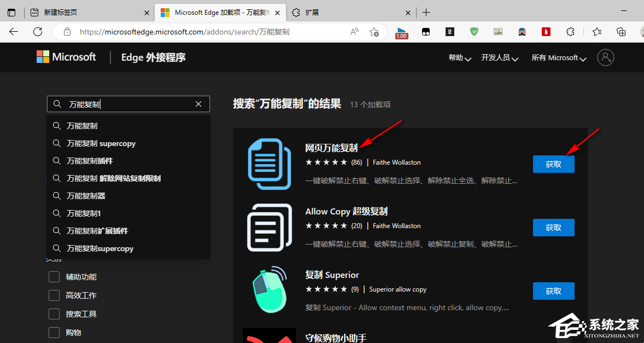Clear the search box with X icon
644x343 pixels.
[198, 104]
